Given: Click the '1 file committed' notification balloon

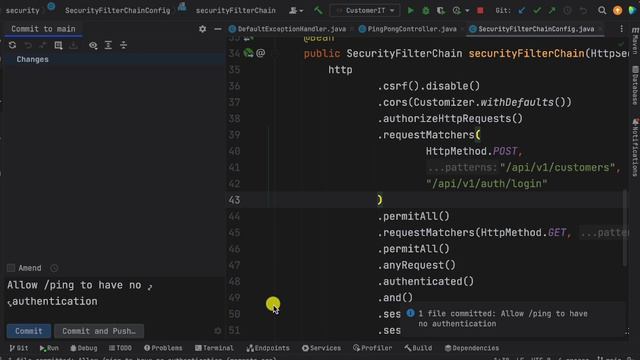Looking at the screenshot, I should [x=513, y=319].
